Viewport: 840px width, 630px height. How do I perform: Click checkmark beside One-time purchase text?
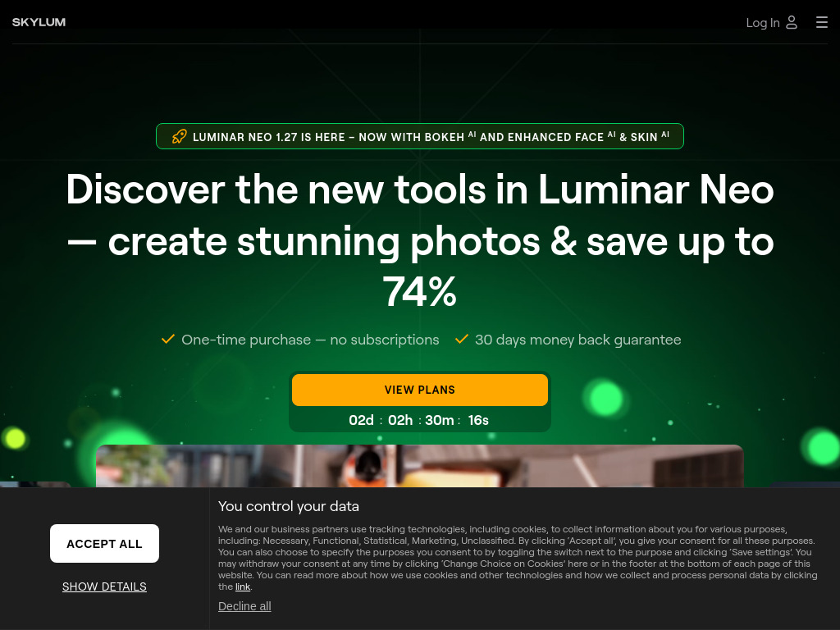[168, 339]
